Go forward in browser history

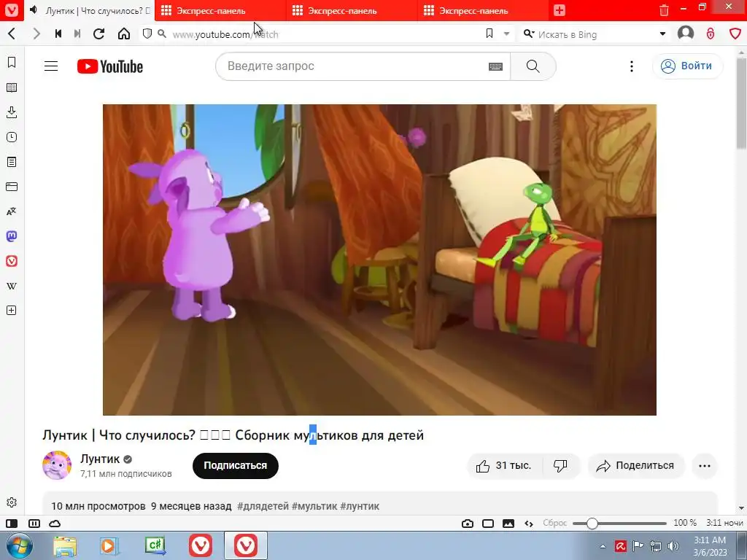[36, 34]
